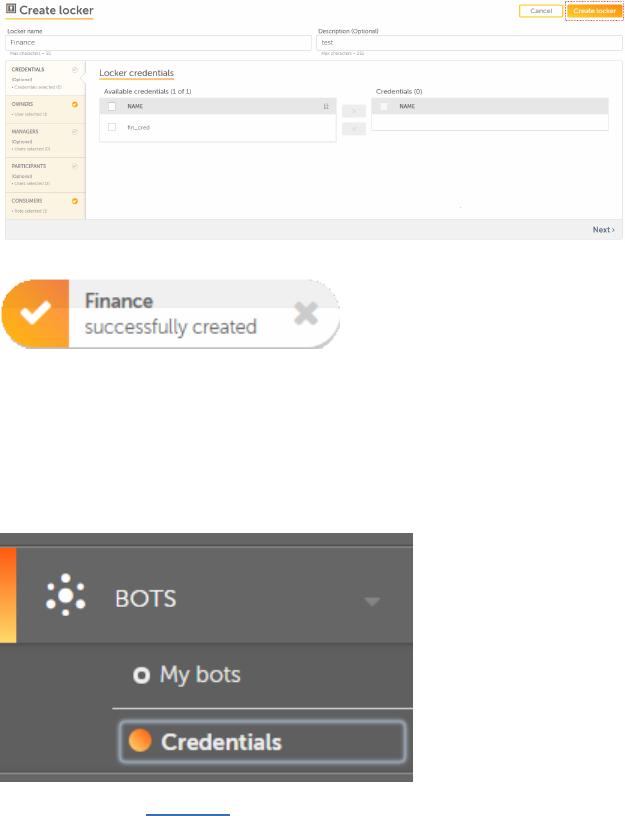This screenshot has height=816, width=625.
Task: Collapse the BOTS menu arrow
Action: pos(372,602)
